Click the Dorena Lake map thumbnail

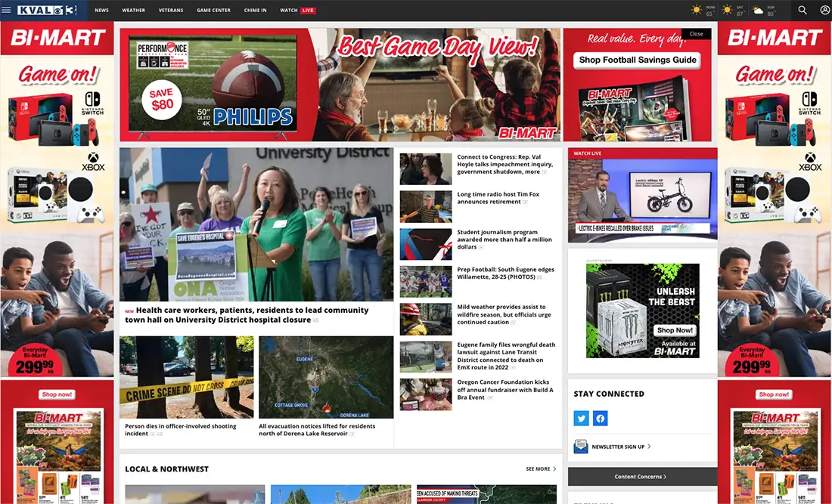(326, 377)
